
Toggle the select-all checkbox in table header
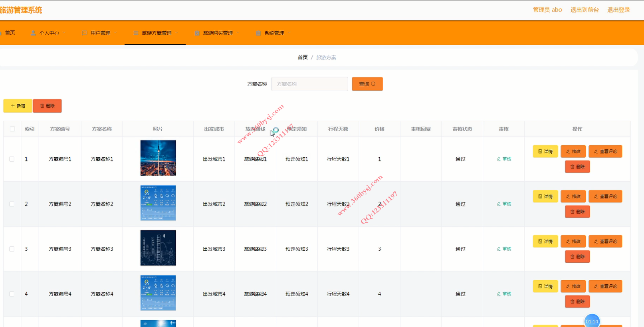12,129
